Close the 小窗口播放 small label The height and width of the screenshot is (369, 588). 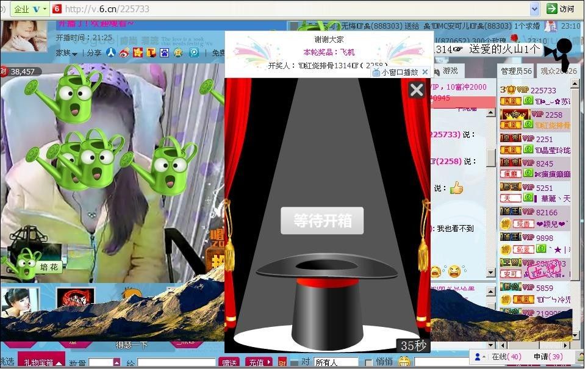click(425, 72)
